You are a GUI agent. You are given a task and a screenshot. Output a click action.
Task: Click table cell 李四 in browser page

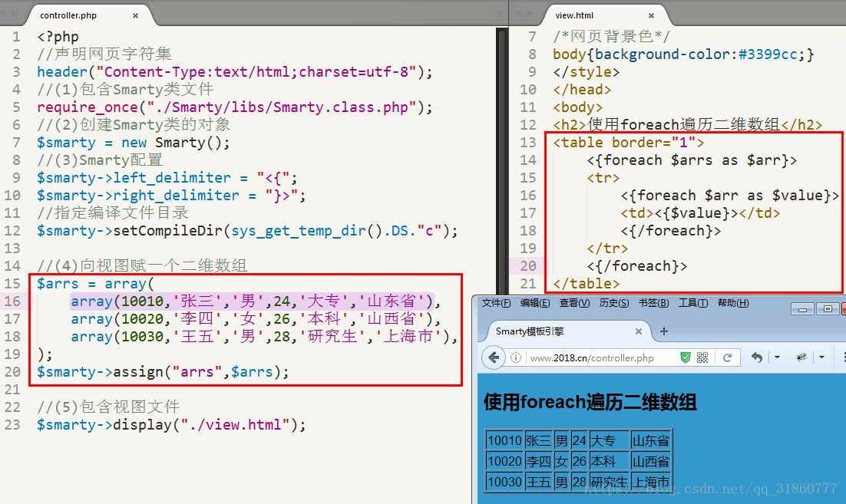[x=538, y=461]
